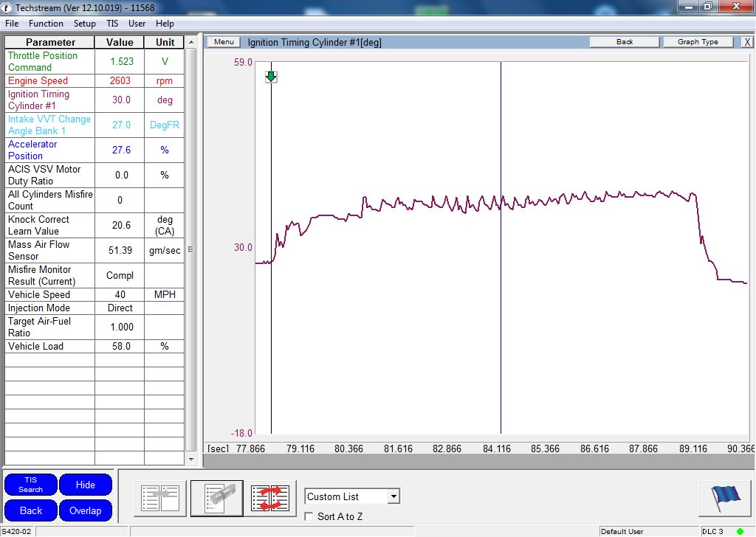Click the Parameter column header
Image resolution: width=756 pixels, height=537 pixels.
tap(50, 42)
